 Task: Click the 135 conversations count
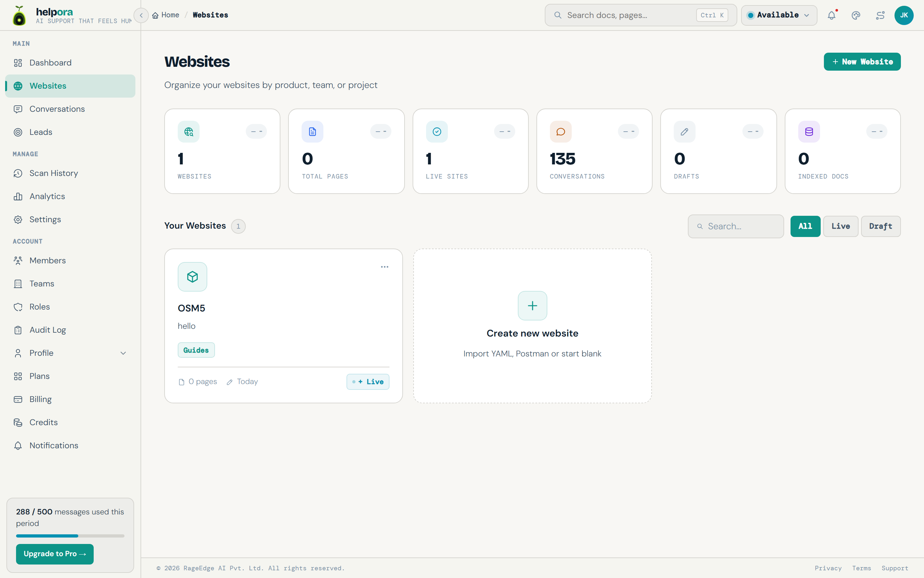coord(562,159)
